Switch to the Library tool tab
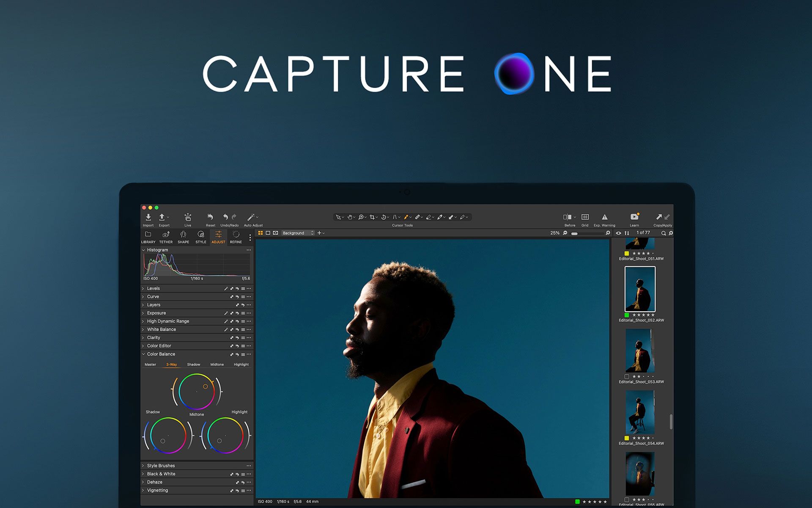The height and width of the screenshot is (508, 812). (148, 237)
